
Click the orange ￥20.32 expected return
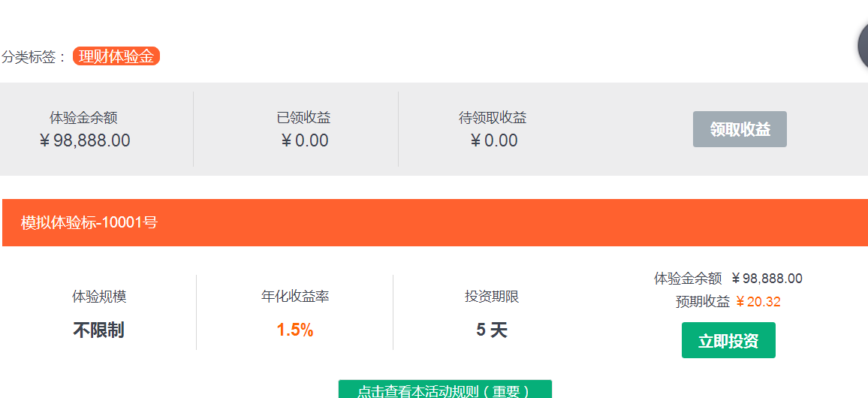(758, 302)
